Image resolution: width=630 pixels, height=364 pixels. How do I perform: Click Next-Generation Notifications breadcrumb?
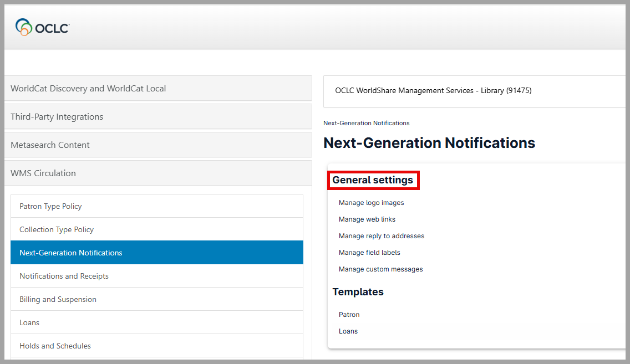pyautogui.click(x=367, y=123)
